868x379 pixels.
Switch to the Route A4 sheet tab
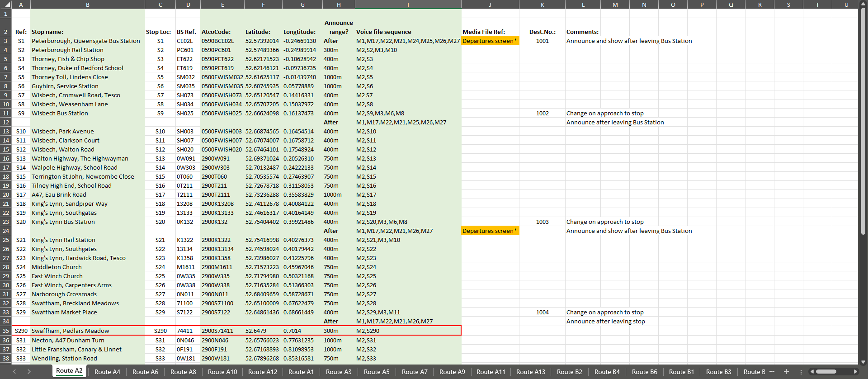(107, 372)
